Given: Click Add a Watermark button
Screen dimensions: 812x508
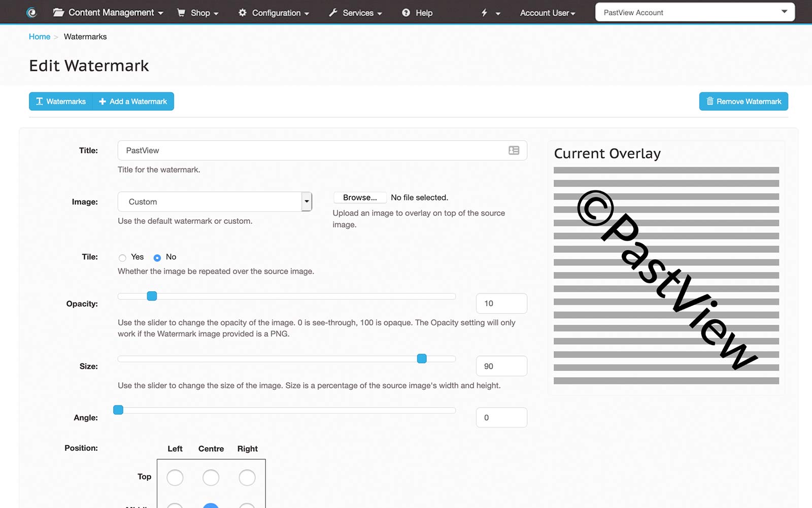Looking at the screenshot, I should click(133, 101).
